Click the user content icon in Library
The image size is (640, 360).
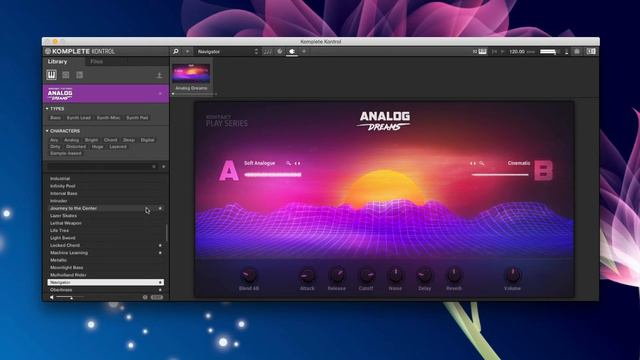point(159,75)
